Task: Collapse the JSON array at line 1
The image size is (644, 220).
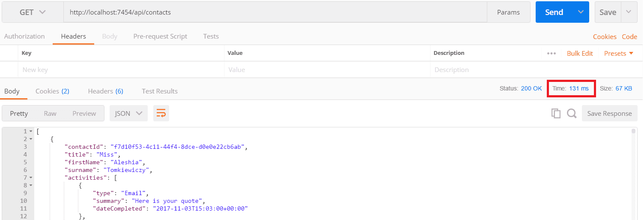Action: tap(31, 131)
